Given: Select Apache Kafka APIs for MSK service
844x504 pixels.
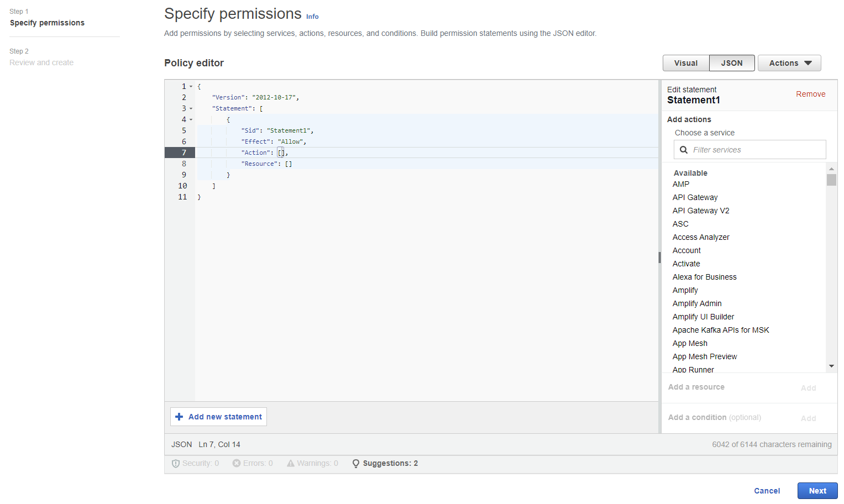Looking at the screenshot, I should 721,330.
